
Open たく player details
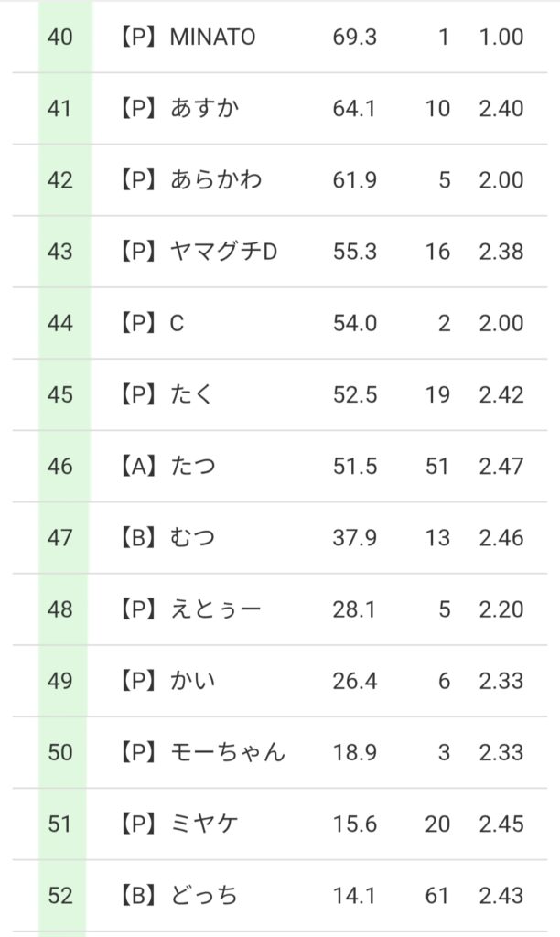click(192, 394)
